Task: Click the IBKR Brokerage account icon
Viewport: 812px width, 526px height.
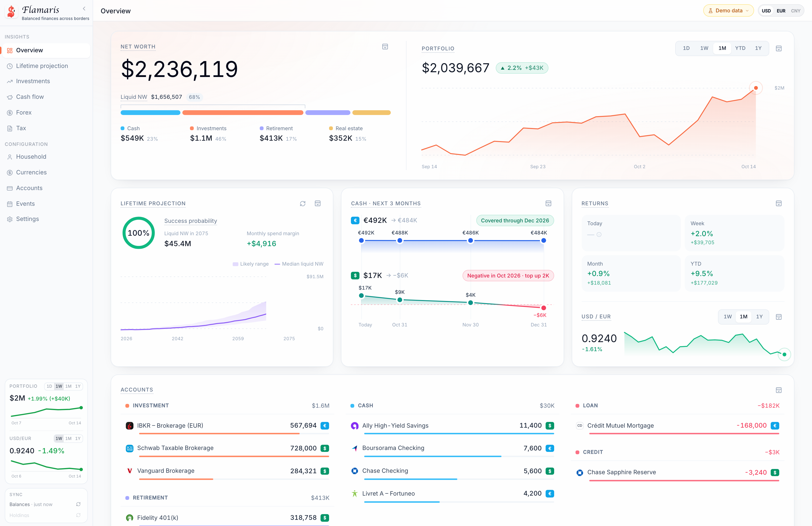Action: pyautogui.click(x=129, y=426)
